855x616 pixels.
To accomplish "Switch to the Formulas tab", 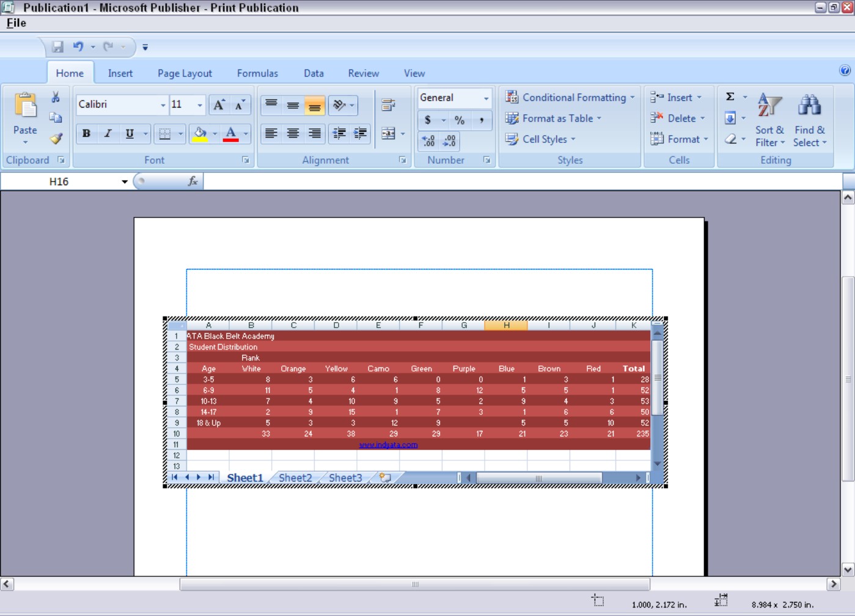I will pos(257,73).
